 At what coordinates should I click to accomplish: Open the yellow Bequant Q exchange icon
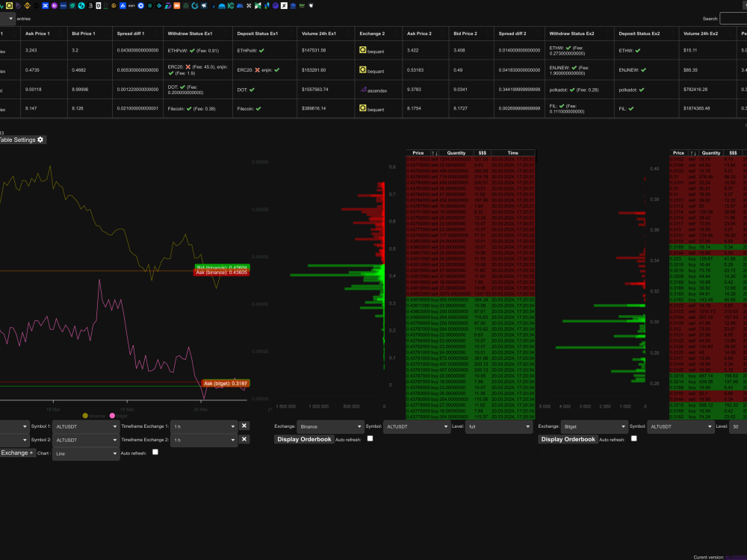pos(9,6)
